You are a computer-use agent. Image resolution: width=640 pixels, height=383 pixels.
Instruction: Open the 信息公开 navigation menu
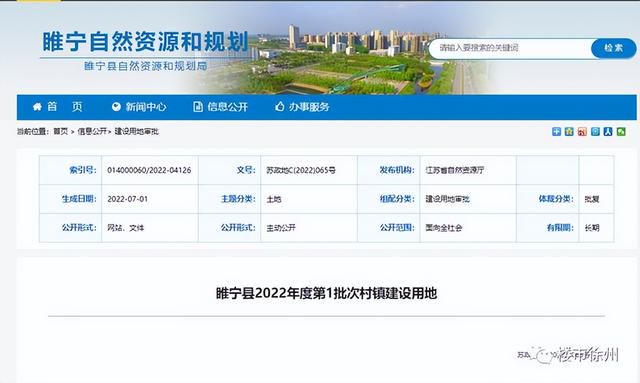click(x=228, y=107)
